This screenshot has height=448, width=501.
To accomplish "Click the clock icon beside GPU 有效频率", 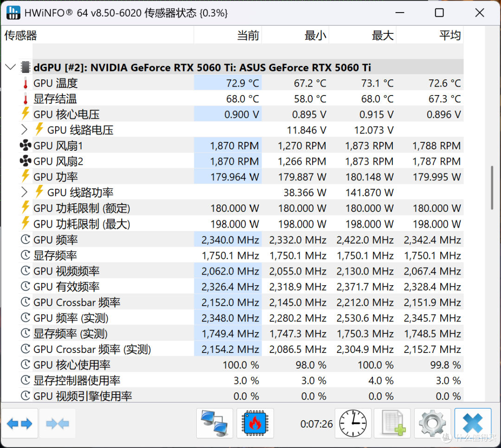I will [26, 287].
